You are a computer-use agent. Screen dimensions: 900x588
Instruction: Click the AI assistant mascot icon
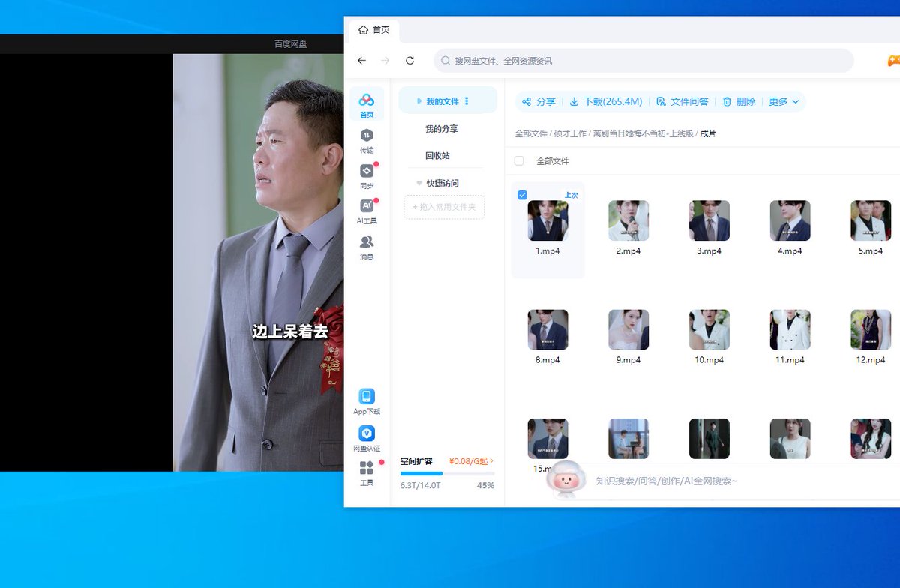[567, 478]
